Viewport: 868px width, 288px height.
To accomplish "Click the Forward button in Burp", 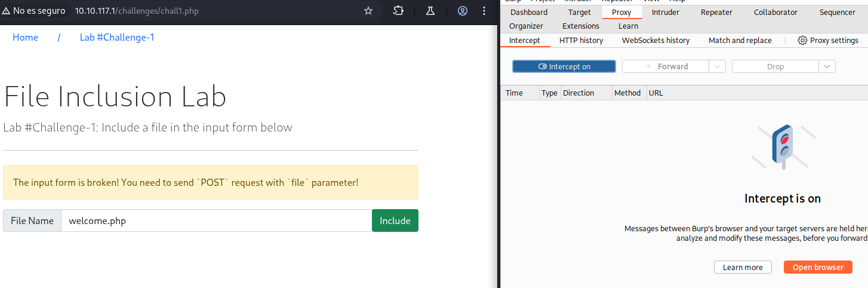I will click(667, 66).
